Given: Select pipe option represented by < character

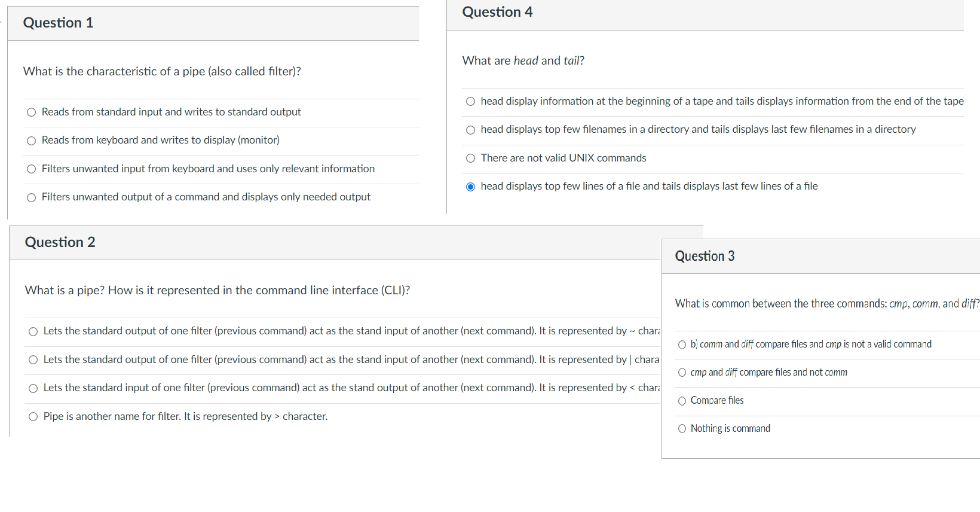Looking at the screenshot, I should point(33,388).
